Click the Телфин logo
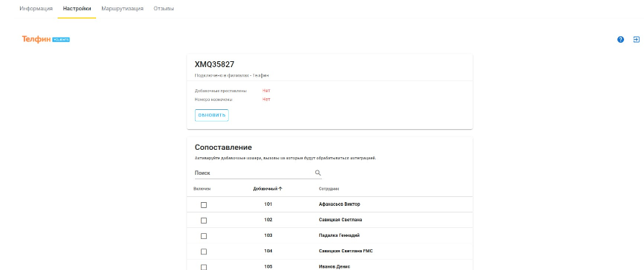Image resolution: width=644 pixels, height=270 pixels. click(x=46, y=39)
